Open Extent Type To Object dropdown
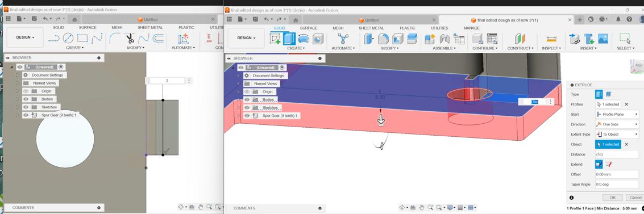644x214 pixels. (x=617, y=134)
